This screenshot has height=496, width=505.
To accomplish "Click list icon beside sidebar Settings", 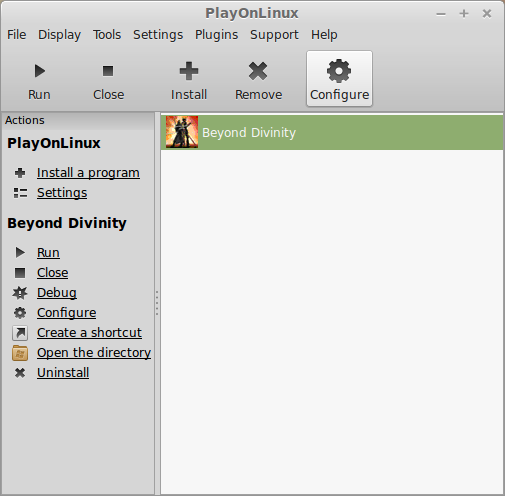I will pyautogui.click(x=20, y=193).
